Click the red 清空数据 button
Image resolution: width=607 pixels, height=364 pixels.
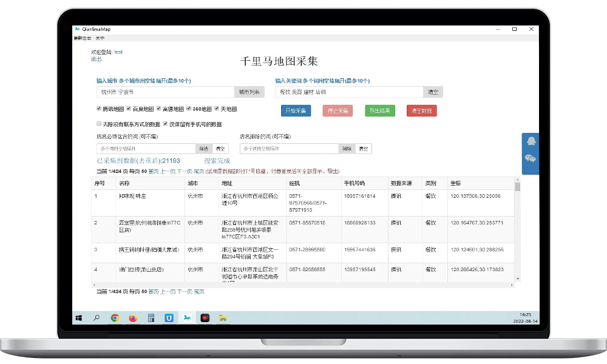[422, 111]
